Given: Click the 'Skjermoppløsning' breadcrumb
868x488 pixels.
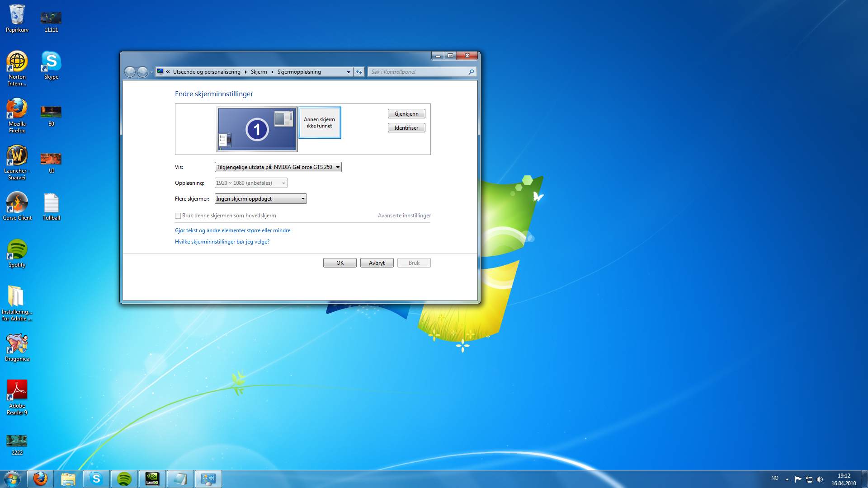Looking at the screenshot, I should point(299,72).
